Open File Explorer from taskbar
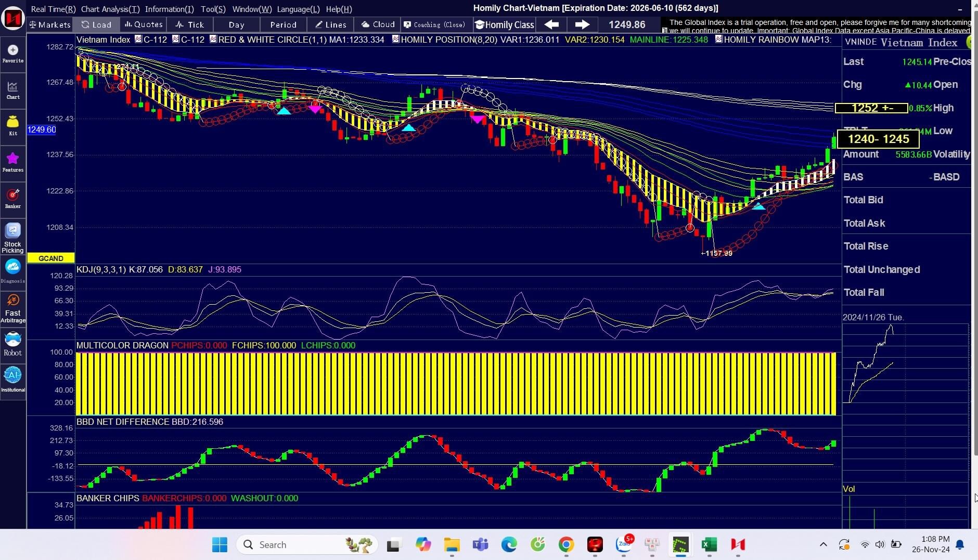Image resolution: width=978 pixels, height=560 pixels. click(452, 544)
